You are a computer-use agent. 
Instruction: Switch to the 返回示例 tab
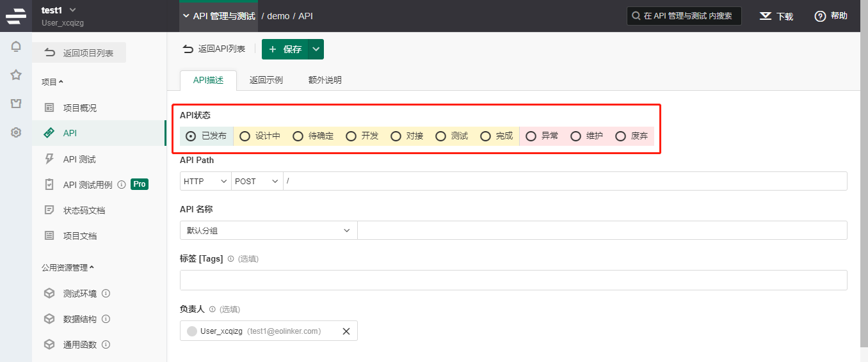266,81
